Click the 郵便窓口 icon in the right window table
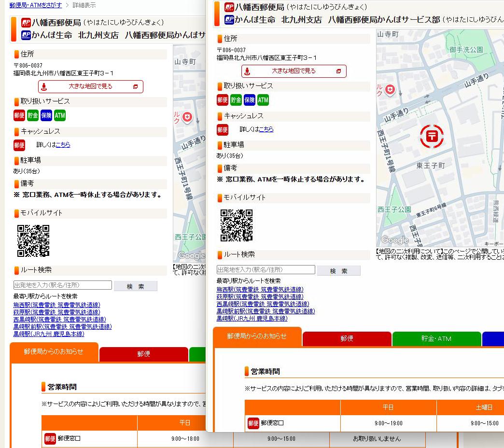This screenshot has width=504, height=448. coord(253,423)
